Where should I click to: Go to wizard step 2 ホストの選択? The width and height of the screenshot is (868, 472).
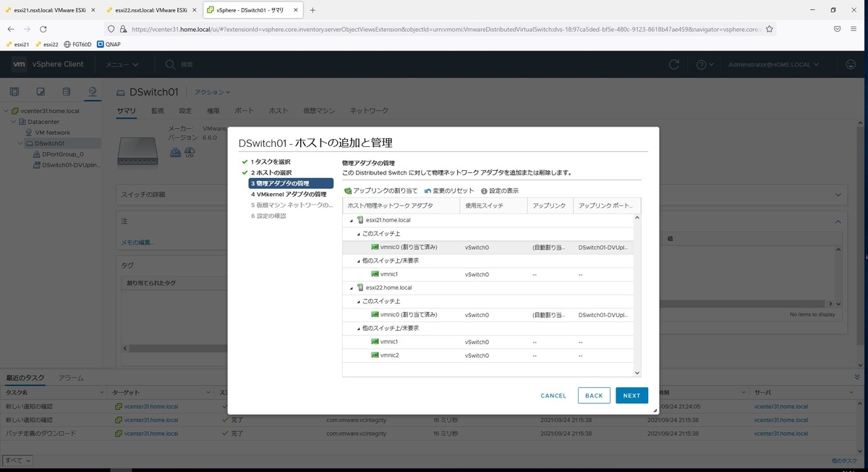[271, 172]
